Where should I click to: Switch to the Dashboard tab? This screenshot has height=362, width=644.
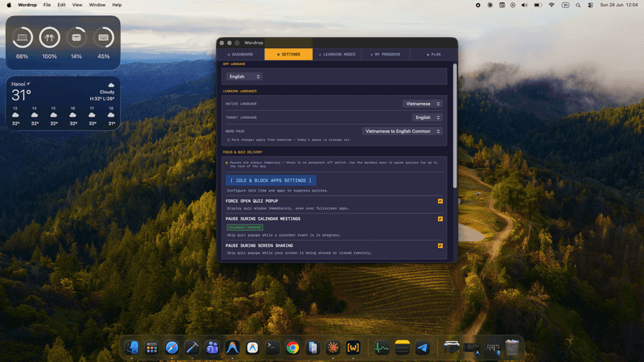coord(241,54)
